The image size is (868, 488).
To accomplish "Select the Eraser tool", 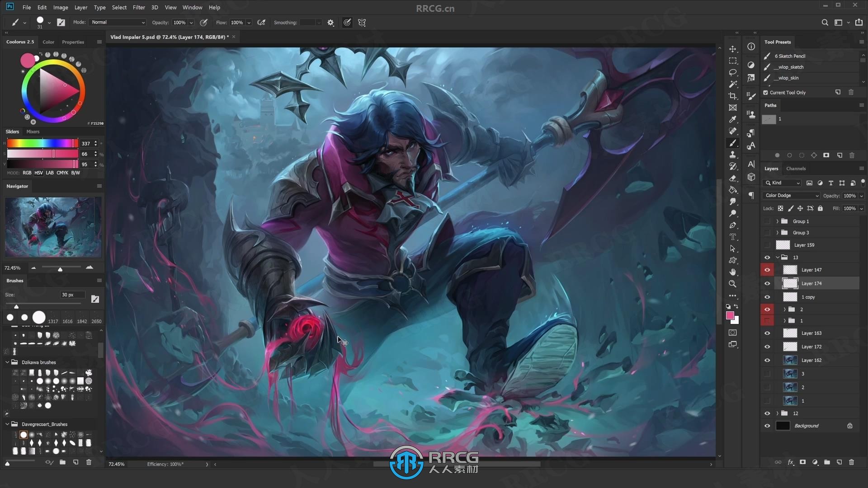I will tap(733, 178).
